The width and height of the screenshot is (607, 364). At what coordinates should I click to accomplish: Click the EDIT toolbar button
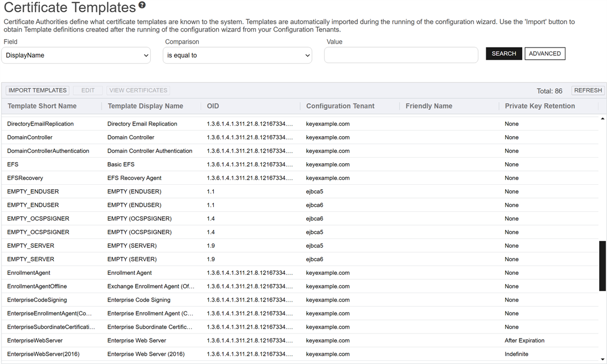tap(88, 90)
